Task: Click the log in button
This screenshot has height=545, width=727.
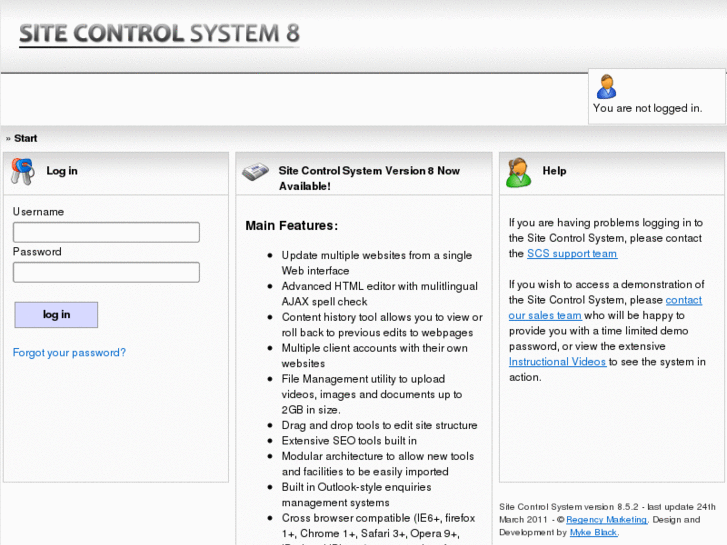Action: pos(56,314)
